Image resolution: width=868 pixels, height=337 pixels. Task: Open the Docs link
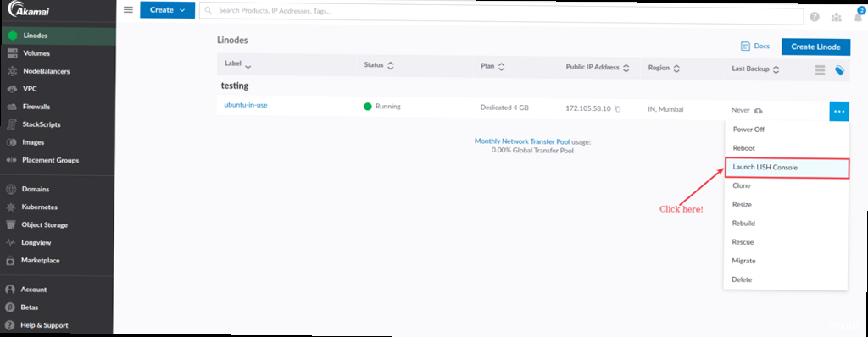(755, 47)
